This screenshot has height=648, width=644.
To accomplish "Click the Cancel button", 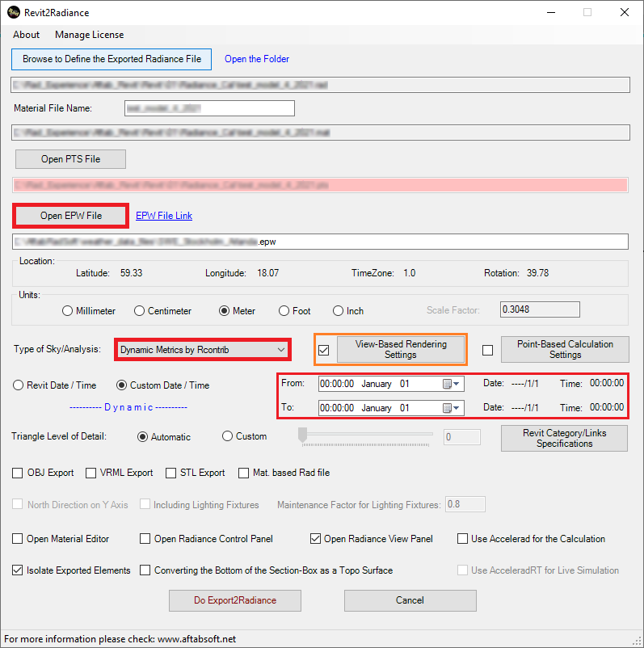I will point(410,600).
